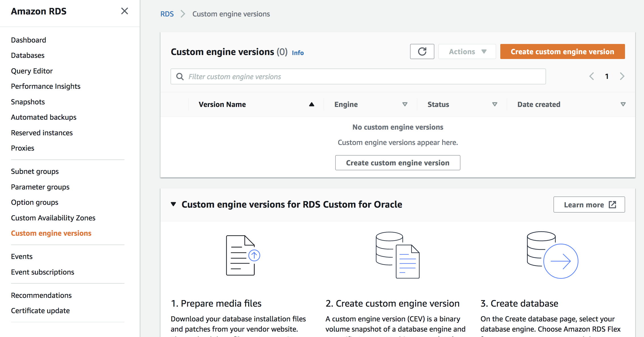Open the Date created column sort arrow

[x=623, y=104]
